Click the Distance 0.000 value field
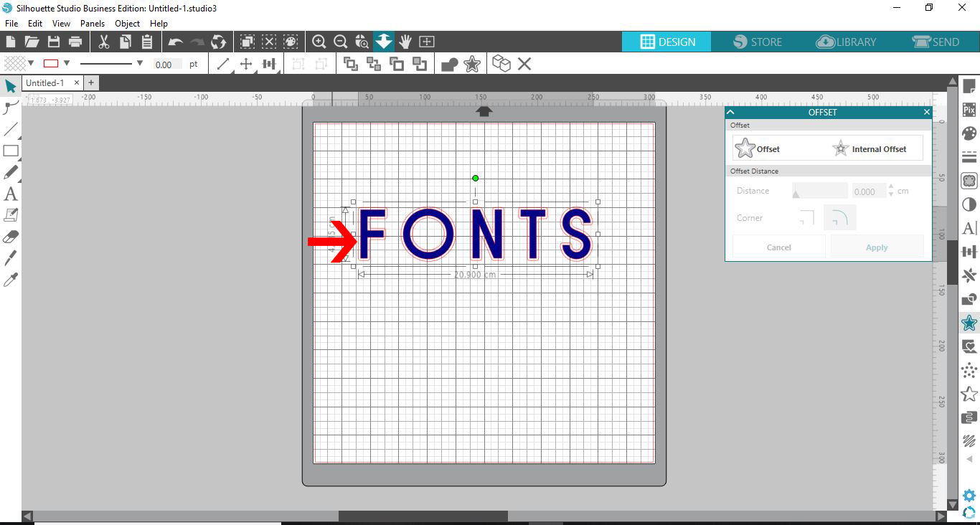Image resolution: width=980 pixels, height=525 pixels. (x=869, y=191)
